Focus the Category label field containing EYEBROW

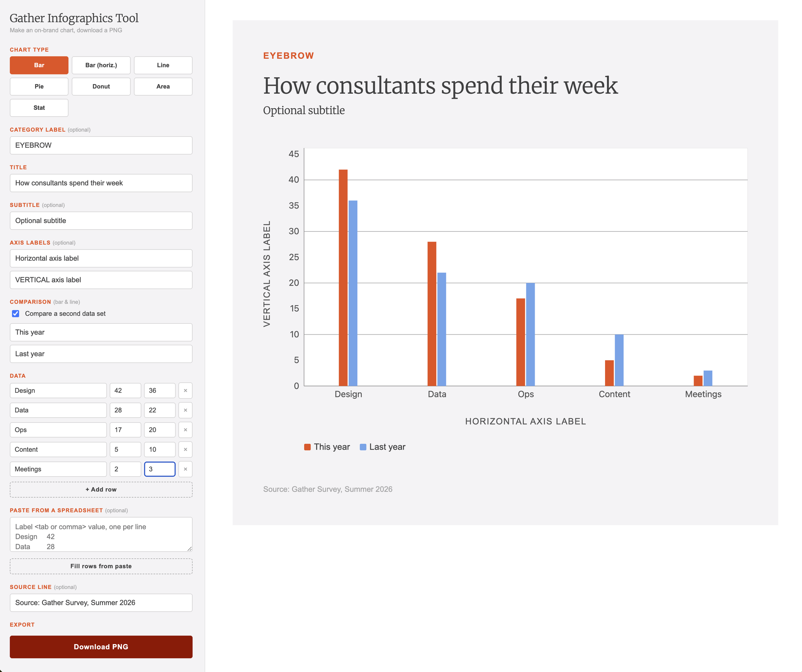(x=101, y=146)
